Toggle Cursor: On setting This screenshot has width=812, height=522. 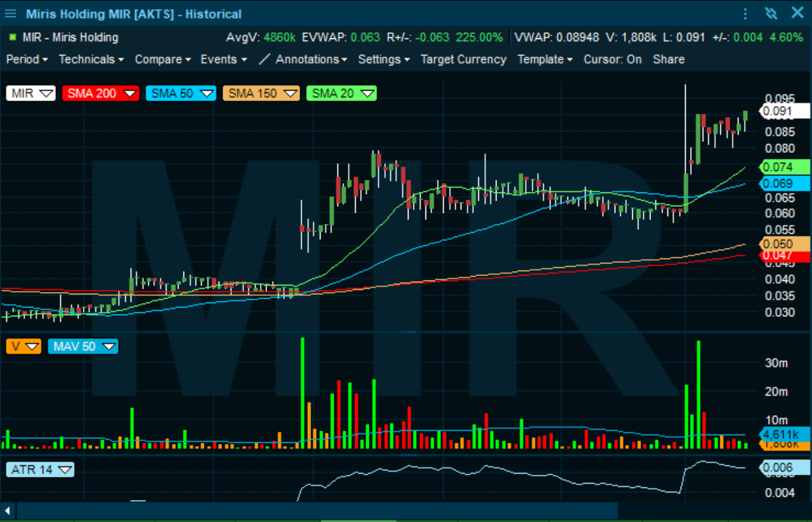point(613,59)
